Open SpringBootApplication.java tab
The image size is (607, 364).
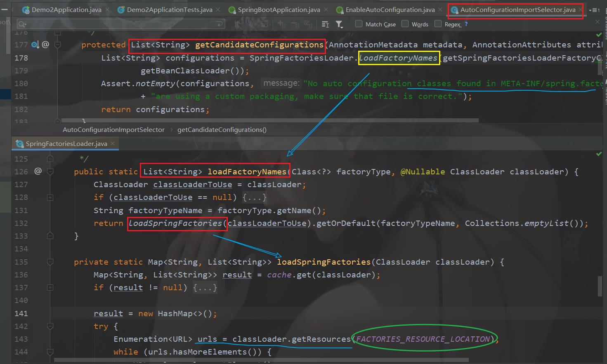pos(279,9)
